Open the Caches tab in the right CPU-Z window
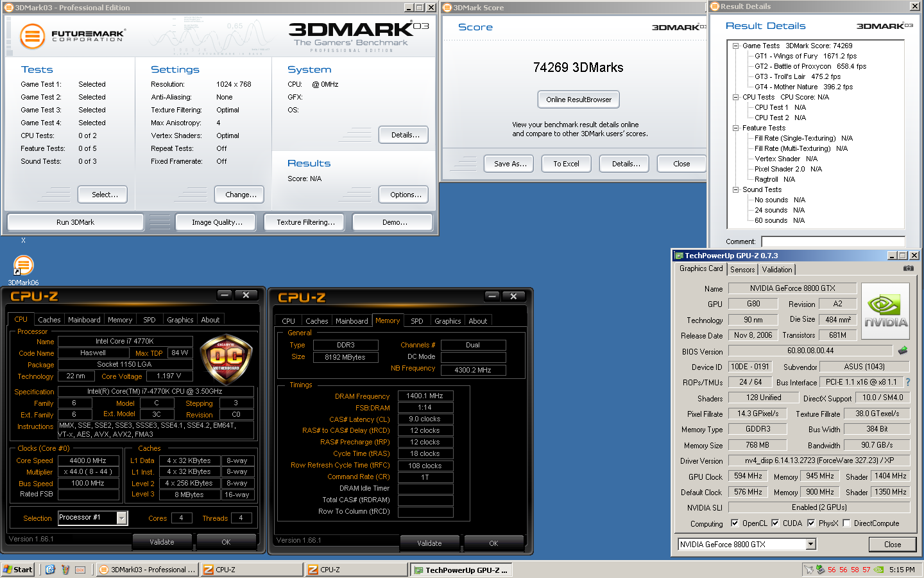The width and height of the screenshot is (924, 578). pos(317,320)
